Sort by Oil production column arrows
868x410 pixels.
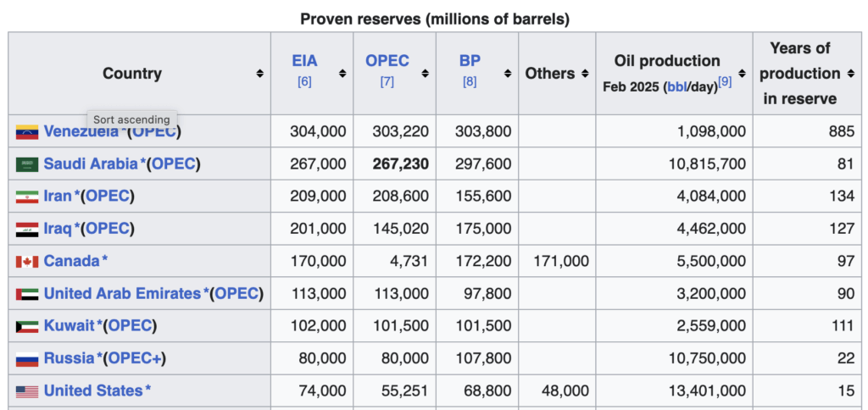(743, 74)
